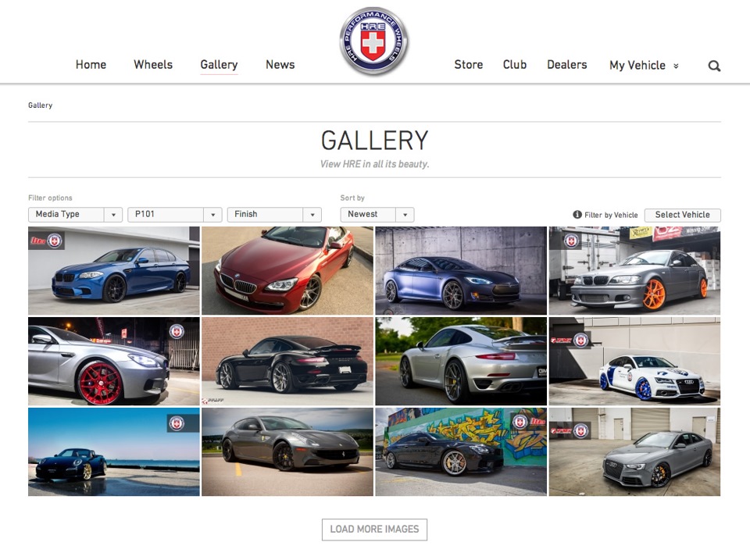Screen dimensions: 750x560
Task: Open the red BMW 6 Series thumbnail
Action: pyautogui.click(x=287, y=271)
